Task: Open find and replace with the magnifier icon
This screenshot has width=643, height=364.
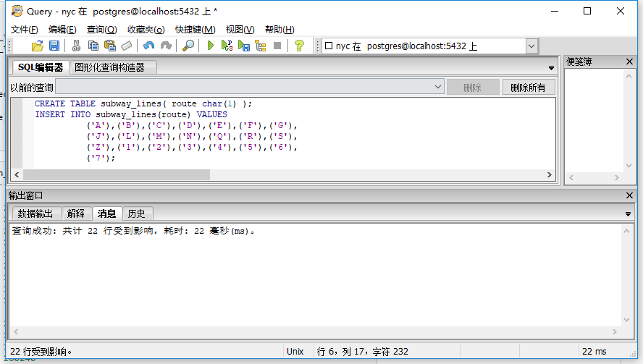Action: (188, 46)
